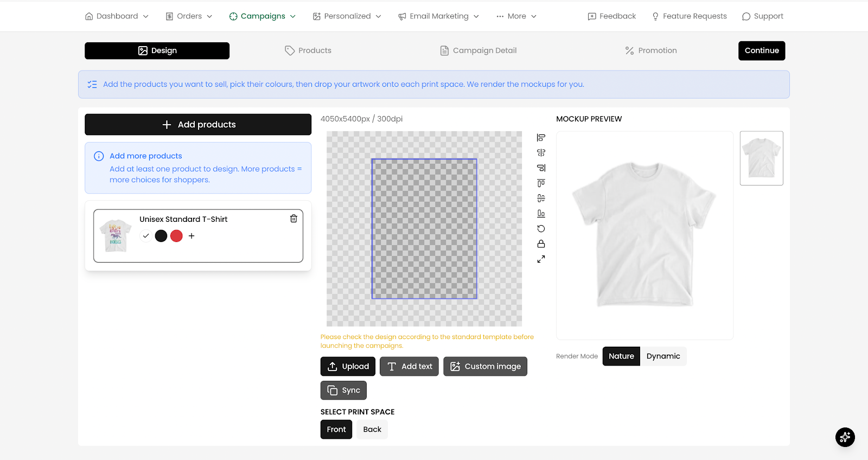Image resolution: width=868 pixels, height=460 pixels.
Task: Open the Feedback link
Action: [x=612, y=16]
